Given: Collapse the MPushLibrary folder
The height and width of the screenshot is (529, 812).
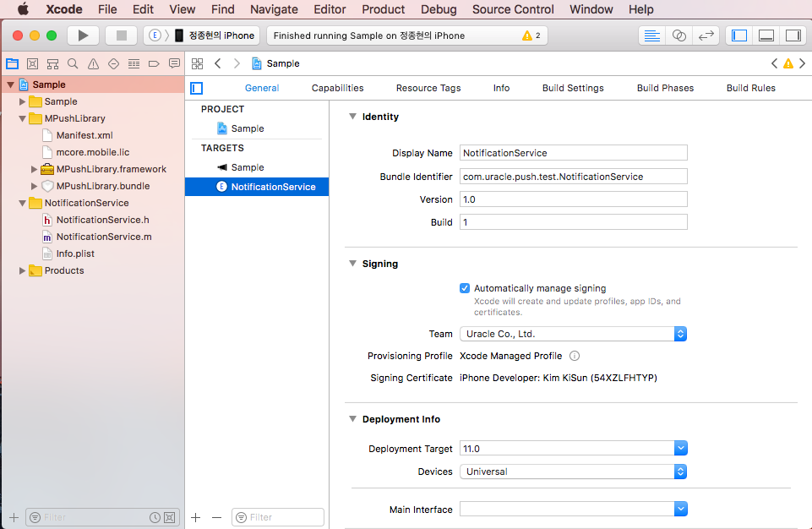Looking at the screenshot, I should point(22,118).
